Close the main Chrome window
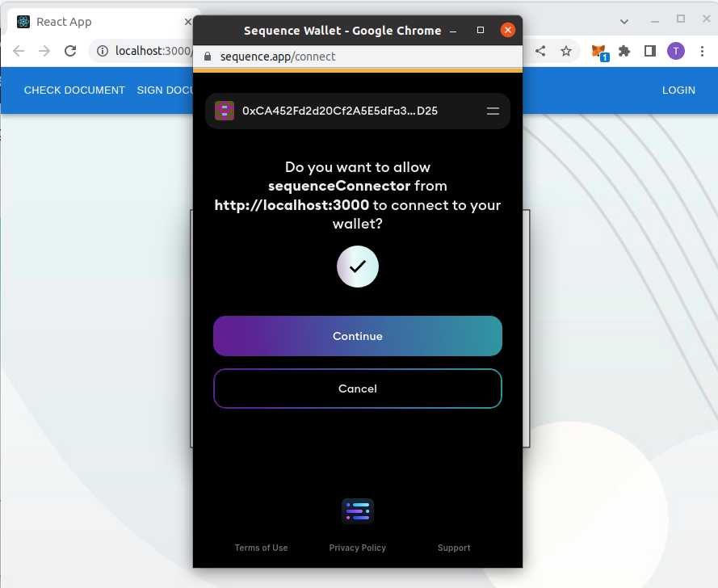Screen dimensions: 718x588 pos(706,19)
